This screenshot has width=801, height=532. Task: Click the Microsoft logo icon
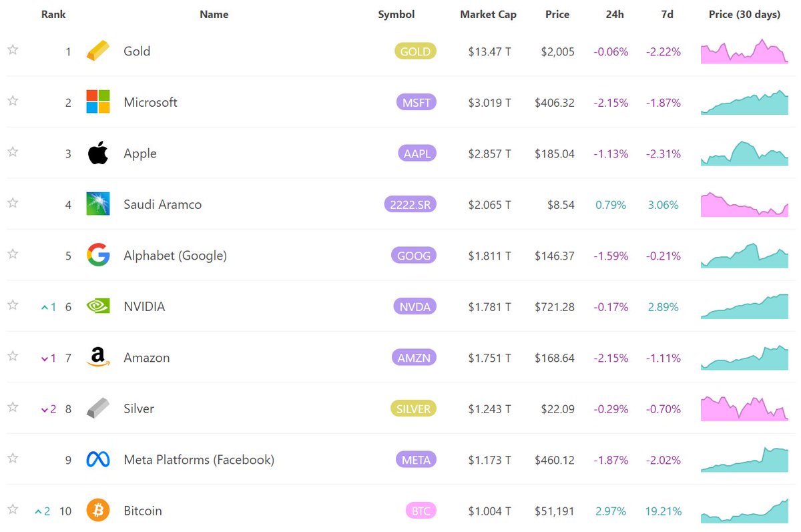pyautogui.click(x=98, y=102)
